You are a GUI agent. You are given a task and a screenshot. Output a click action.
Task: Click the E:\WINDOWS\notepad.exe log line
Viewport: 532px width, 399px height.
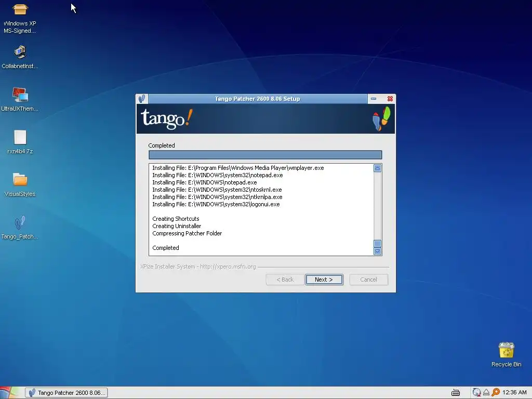click(x=205, y=182)
